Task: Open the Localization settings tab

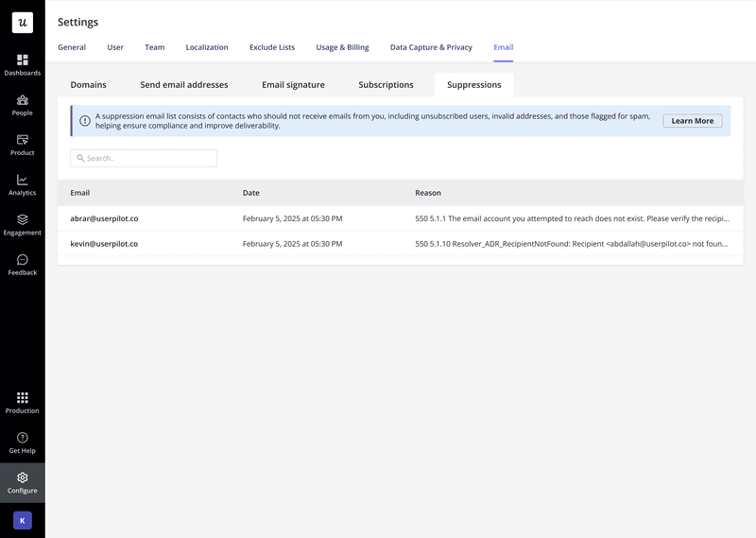Action: [x=207, y=47]
